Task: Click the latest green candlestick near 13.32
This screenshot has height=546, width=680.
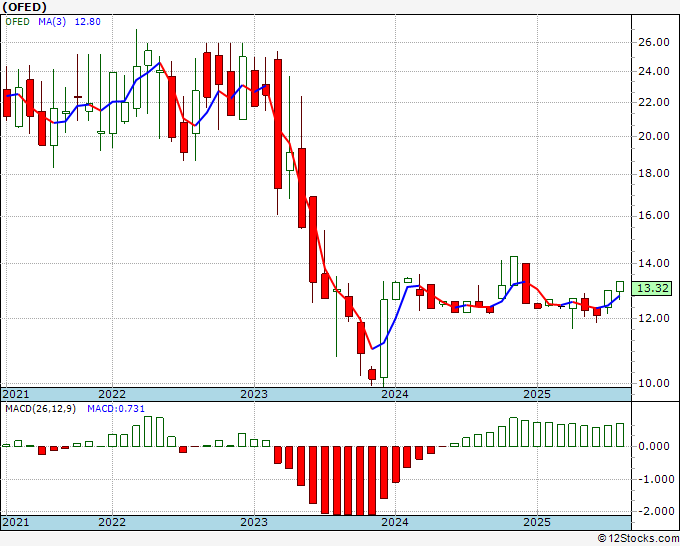Action: coord(620,287)
